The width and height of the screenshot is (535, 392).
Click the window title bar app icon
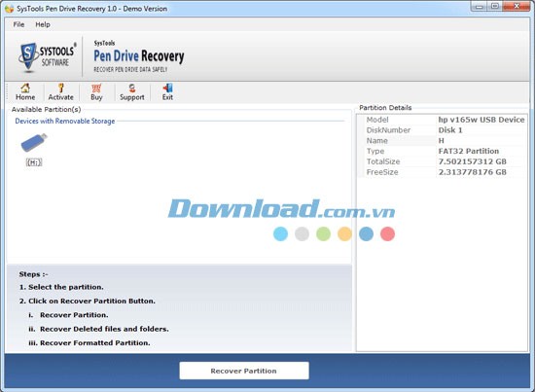[10, 9]
